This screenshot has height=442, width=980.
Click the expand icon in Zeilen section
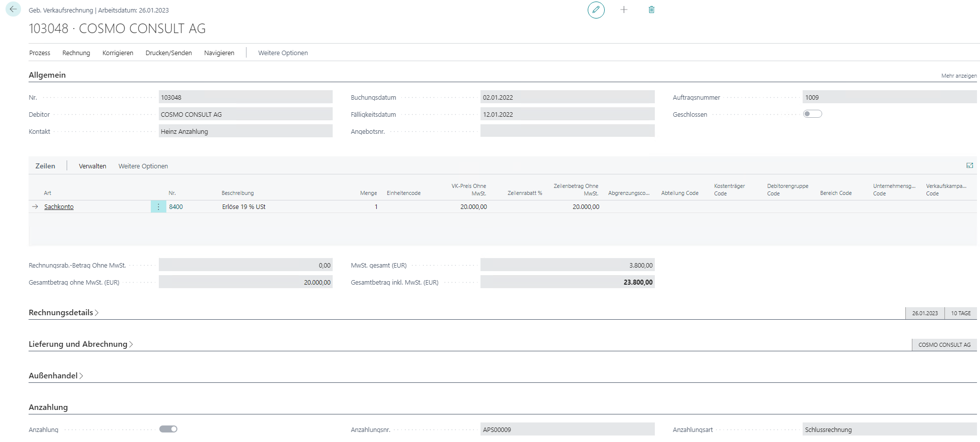(x=969, y=165)
